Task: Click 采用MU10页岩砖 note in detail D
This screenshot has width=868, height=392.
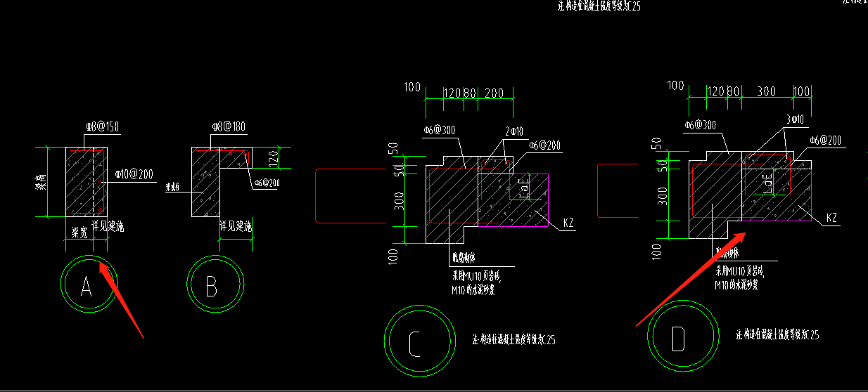Action: [741, 270]
